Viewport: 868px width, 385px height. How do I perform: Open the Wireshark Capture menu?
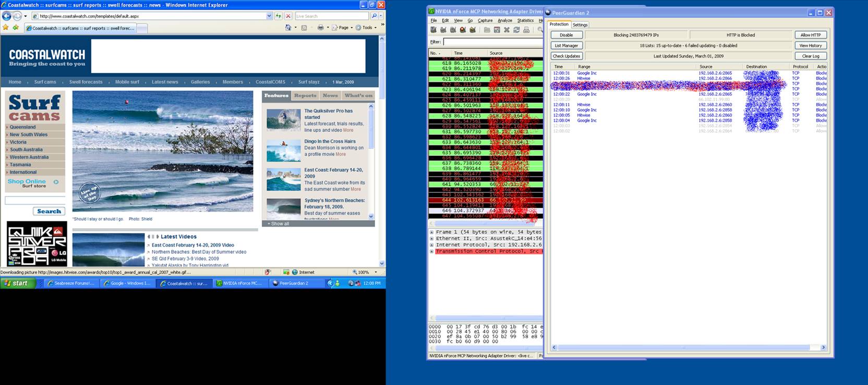tap(485, 20)
